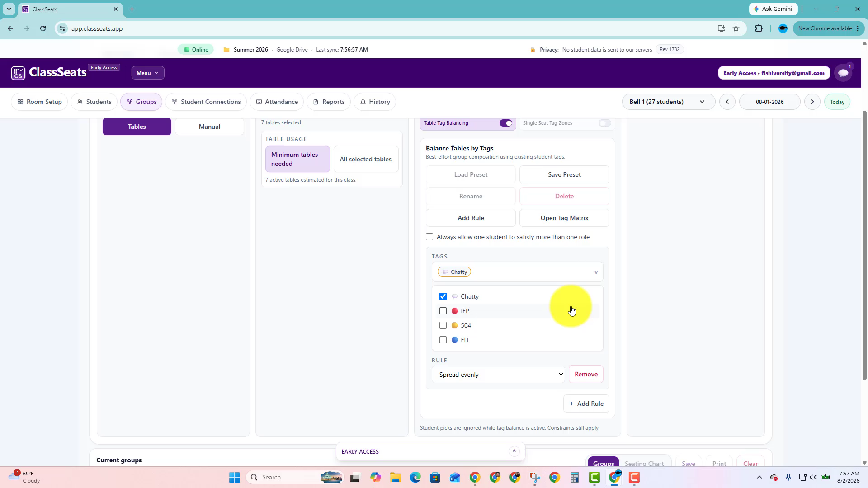Viewport: 868px width, 488px height.
Task: Click the Ask Gemini button
Action: pos(773,9)
